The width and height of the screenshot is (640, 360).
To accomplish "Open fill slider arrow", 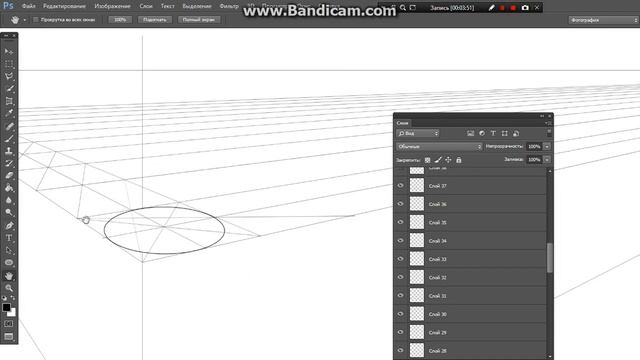I will (x=547, y=160).
